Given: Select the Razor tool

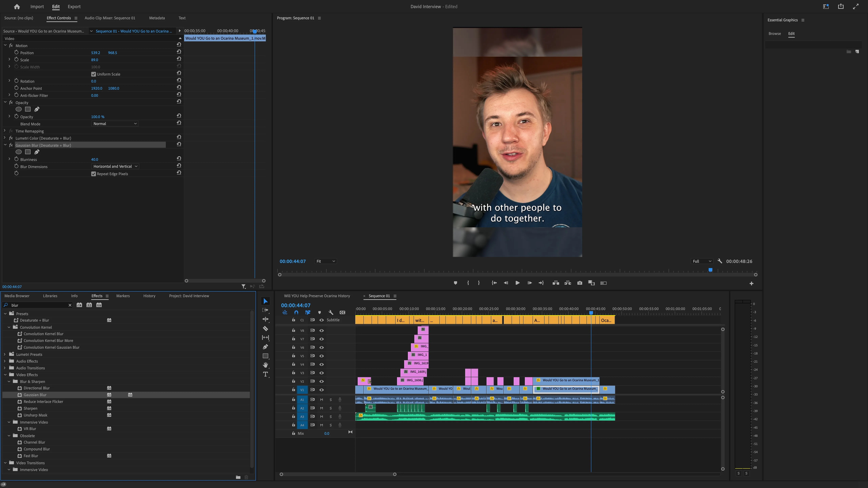Looking at the screenshot, I should tap(265, 329).
